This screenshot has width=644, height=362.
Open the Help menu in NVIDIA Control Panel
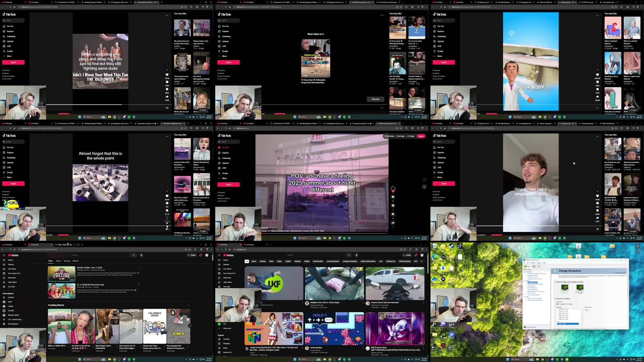point(544,263)
